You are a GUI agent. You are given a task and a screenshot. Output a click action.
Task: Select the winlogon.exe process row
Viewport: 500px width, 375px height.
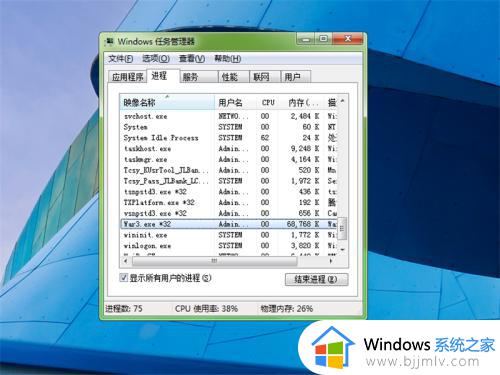[229, 246]
